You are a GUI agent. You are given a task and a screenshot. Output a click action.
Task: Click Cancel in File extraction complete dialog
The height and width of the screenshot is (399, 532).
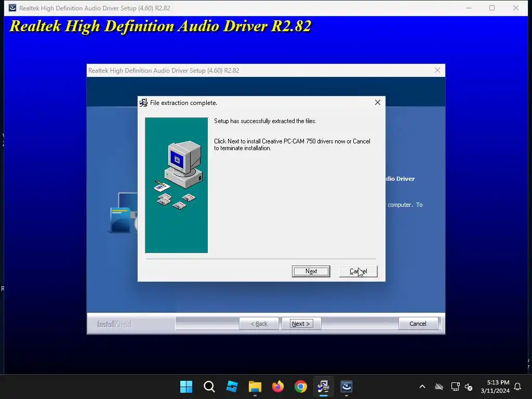pos(358,271)
